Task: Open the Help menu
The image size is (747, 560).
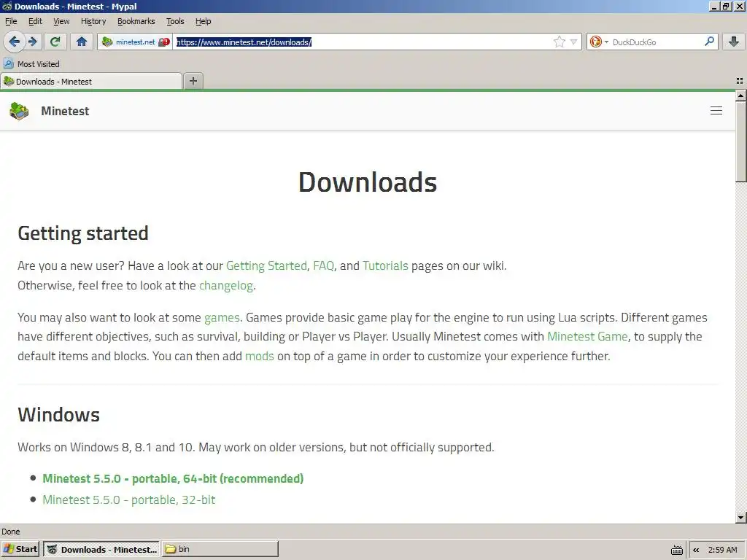Action: tap(203, 21)
